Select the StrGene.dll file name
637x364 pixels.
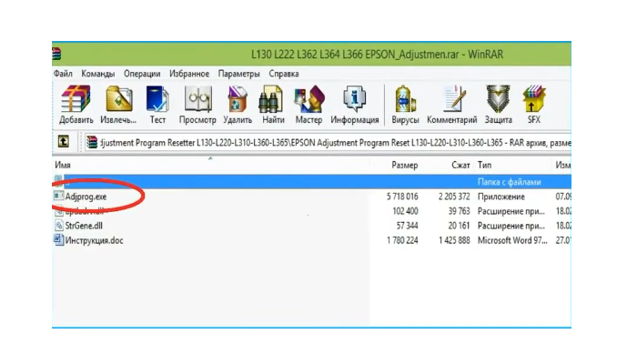[84, 226]
